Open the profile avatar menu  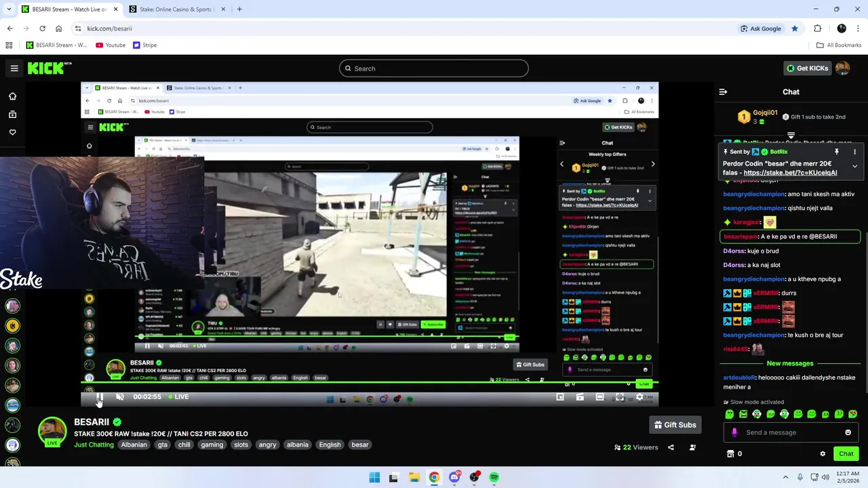click(x=842, y=68)
